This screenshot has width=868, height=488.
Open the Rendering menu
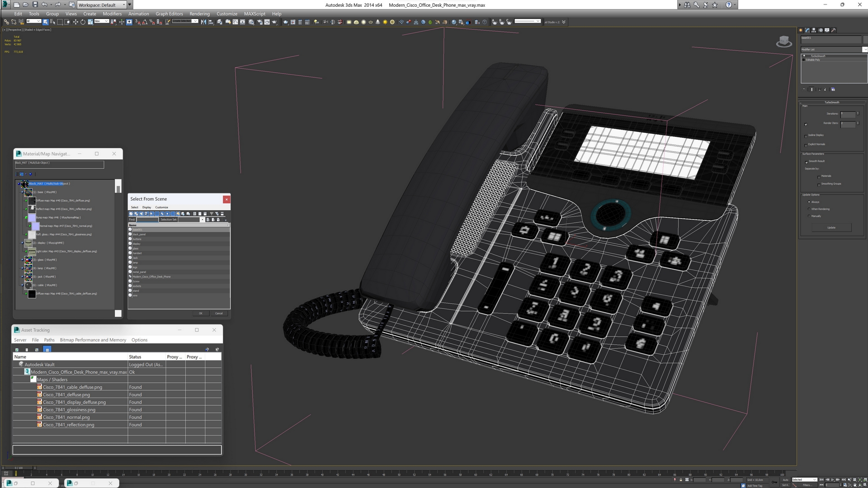(x=199, y=14)
